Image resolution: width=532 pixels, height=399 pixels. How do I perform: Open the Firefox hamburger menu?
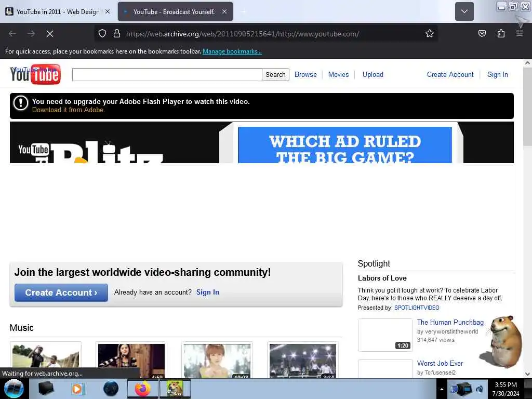(x=520, y=34)
